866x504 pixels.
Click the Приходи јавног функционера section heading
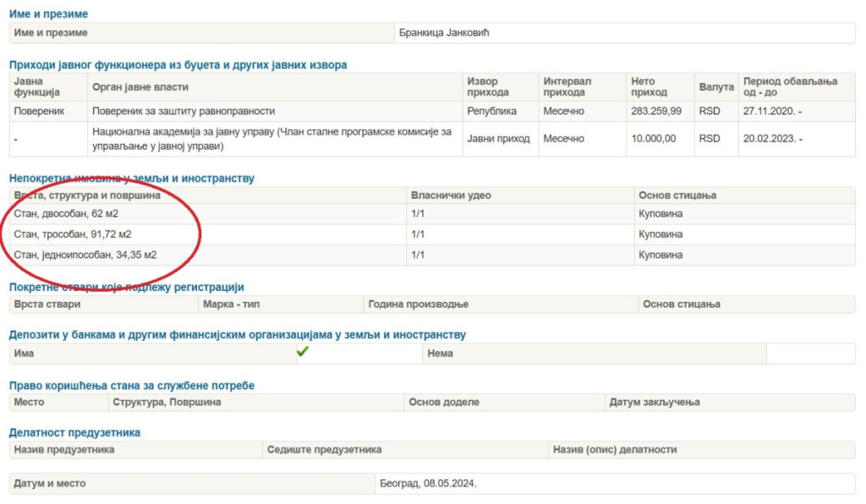click(x=178, y=64)
